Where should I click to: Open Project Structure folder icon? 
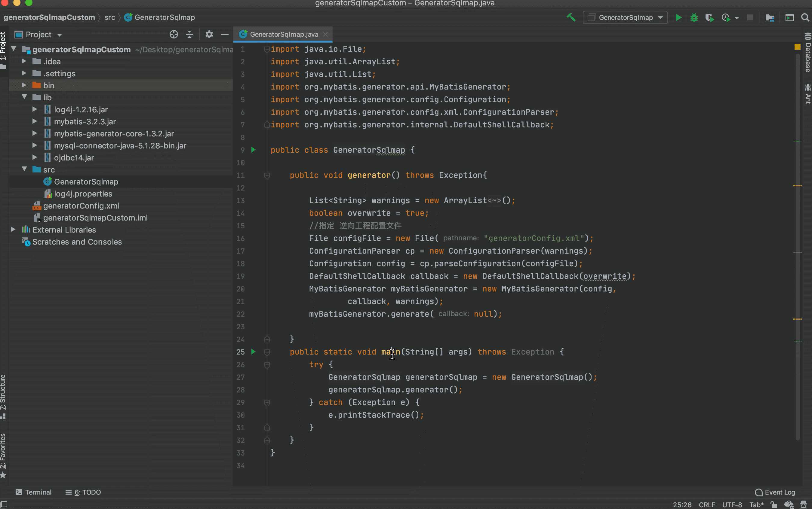(x=770, y=17)
